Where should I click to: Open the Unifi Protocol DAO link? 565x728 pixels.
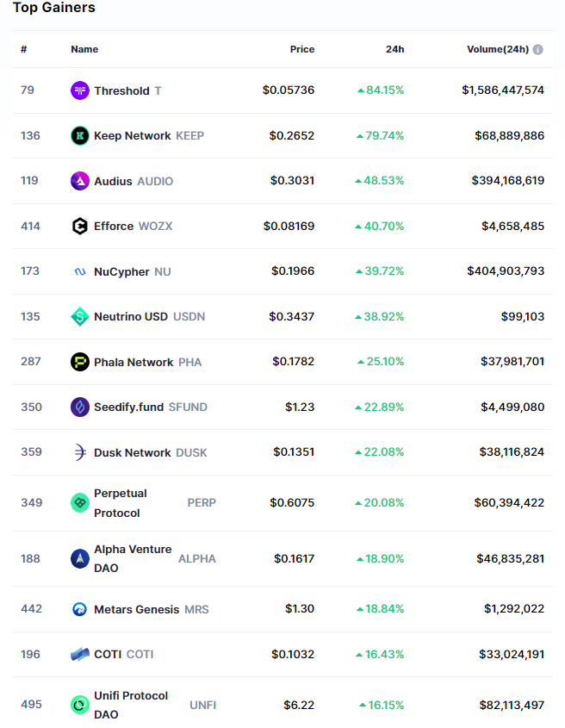click(x=131, y=705)
